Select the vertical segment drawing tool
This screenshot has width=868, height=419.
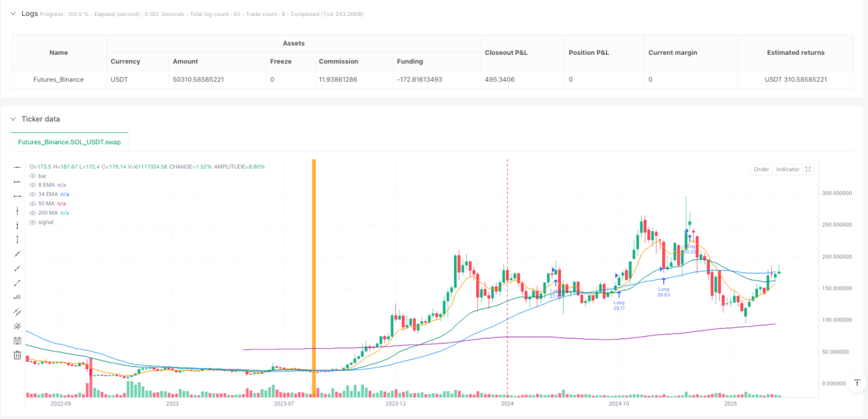pyautogui.click(x=17, y=239)
